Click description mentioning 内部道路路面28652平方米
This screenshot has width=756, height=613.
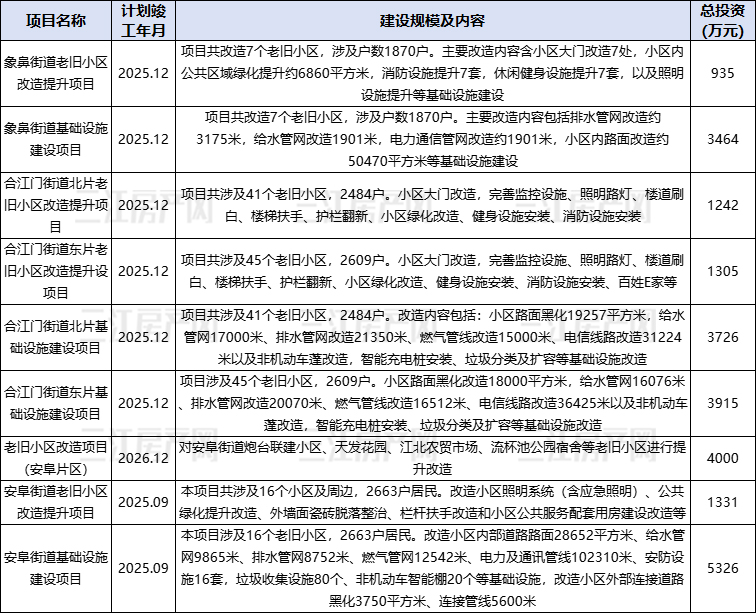point(432,569)
